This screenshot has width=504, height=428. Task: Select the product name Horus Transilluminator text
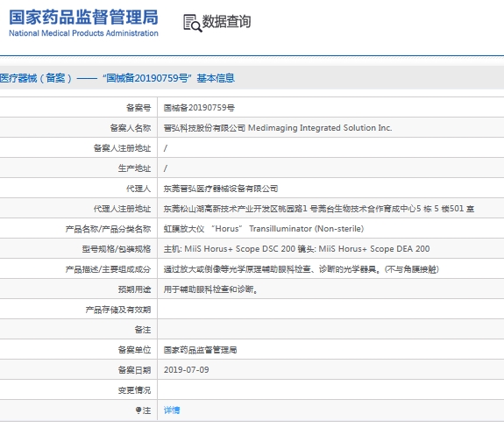pyautogui.click(x=264, y=229)
